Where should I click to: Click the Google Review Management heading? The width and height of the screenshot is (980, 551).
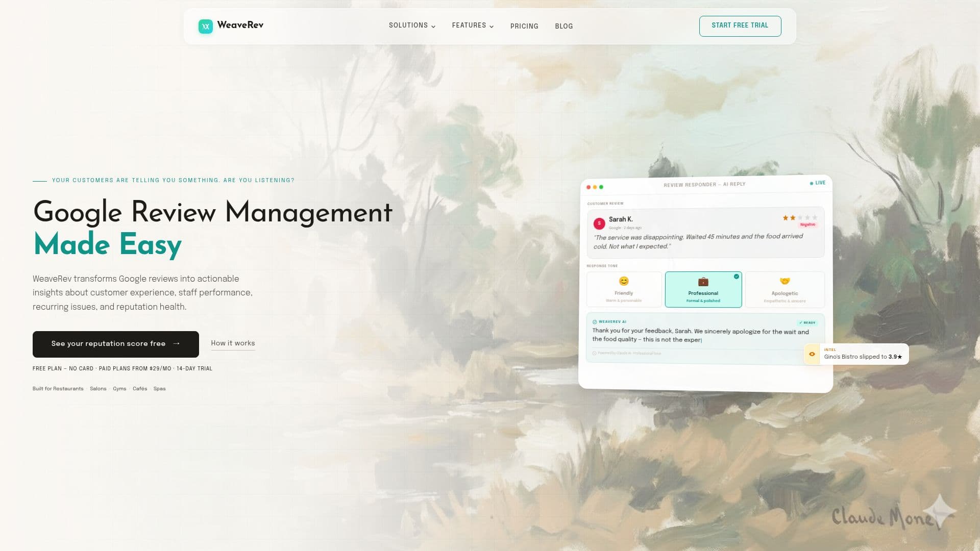click(x=213, y=212)
